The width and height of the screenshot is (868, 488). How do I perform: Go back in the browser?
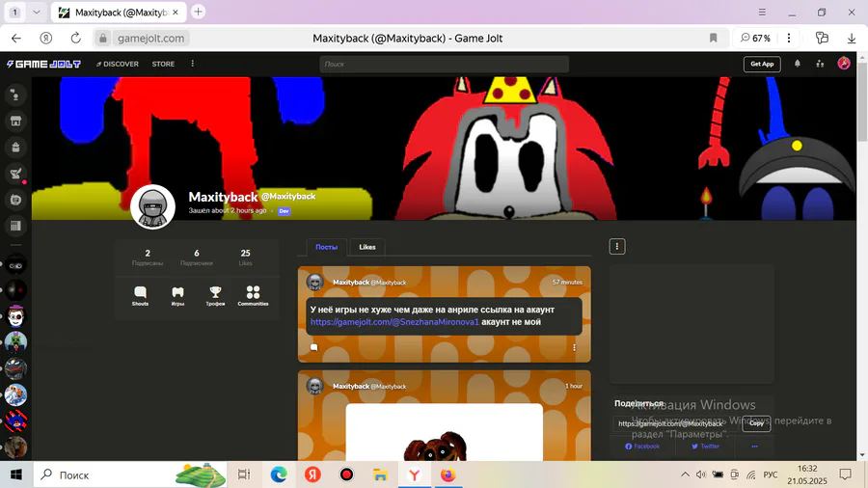point(16,39)
